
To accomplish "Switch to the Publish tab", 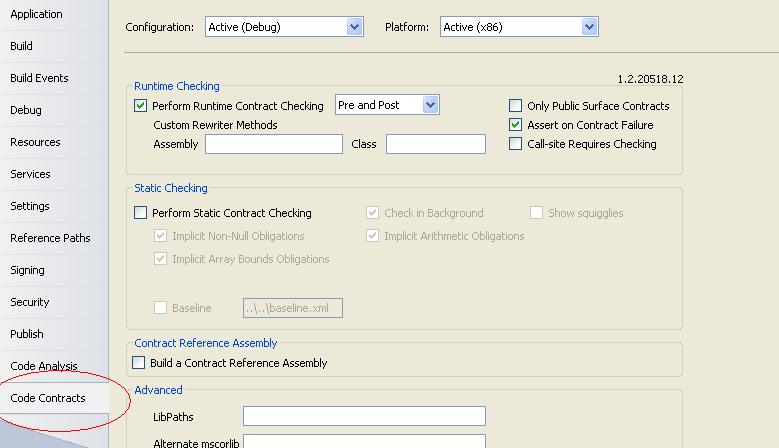I will pyautogui.click(x=27, y=334).
